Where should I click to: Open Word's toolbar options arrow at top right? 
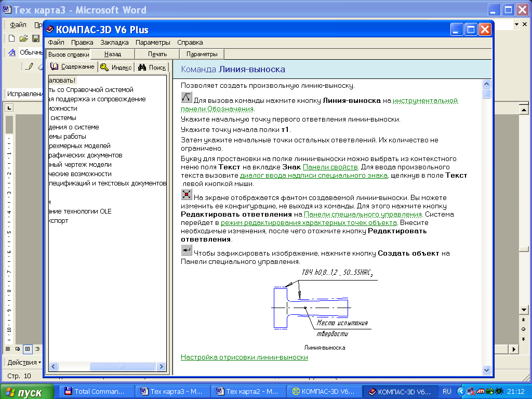point(516,24)
